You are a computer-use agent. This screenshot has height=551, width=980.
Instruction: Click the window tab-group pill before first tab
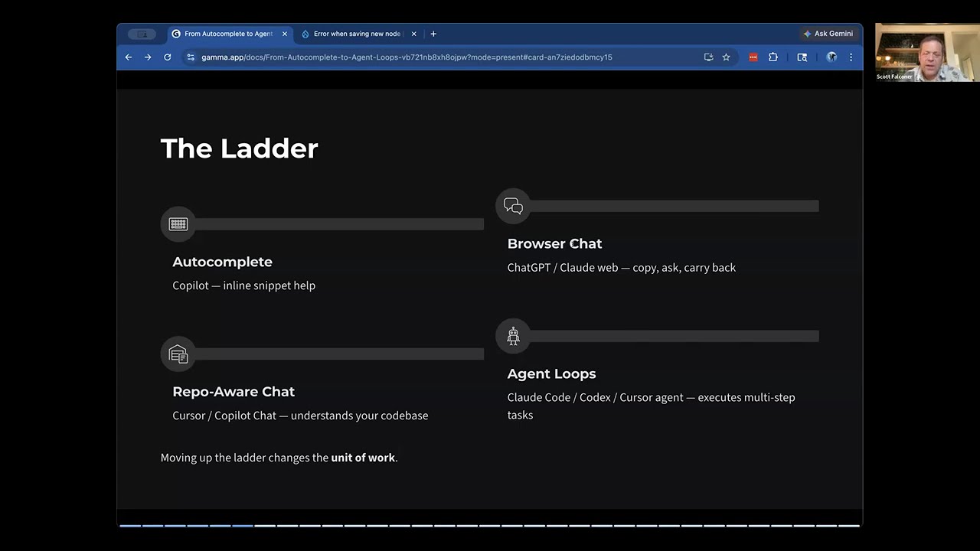click(142, 34)
